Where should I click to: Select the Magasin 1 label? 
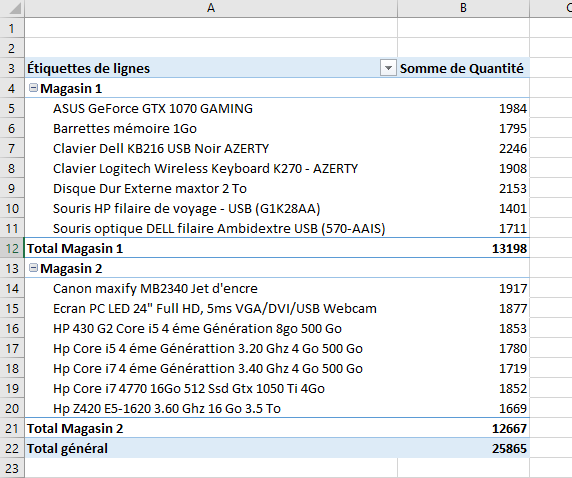71,88
